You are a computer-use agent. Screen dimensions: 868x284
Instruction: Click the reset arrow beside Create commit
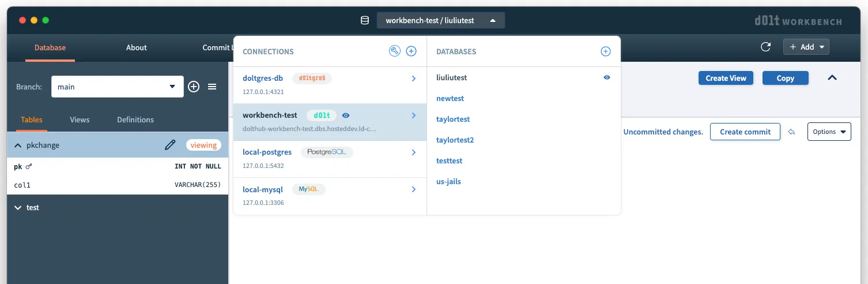pyautogui.click(x=792, y=132)
